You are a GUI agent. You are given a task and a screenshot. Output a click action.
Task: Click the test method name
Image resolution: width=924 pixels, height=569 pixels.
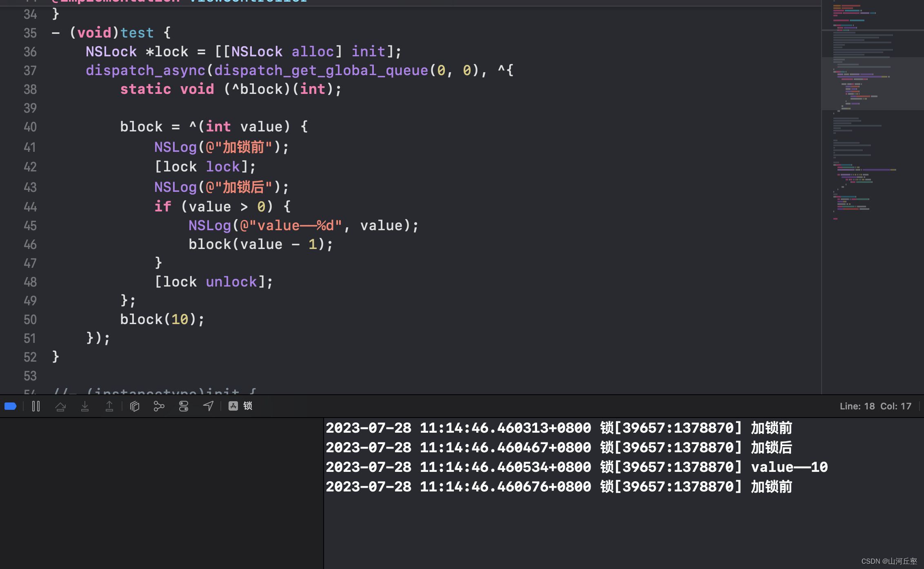click(137, 33)
